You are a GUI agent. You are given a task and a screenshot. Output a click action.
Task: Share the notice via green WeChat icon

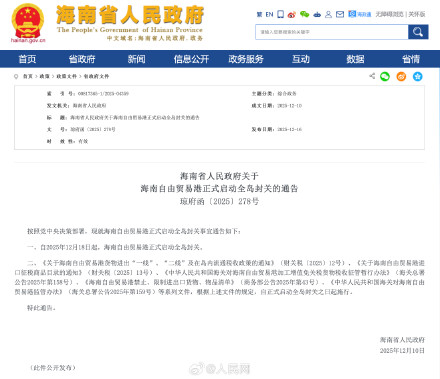coord(385,76)
